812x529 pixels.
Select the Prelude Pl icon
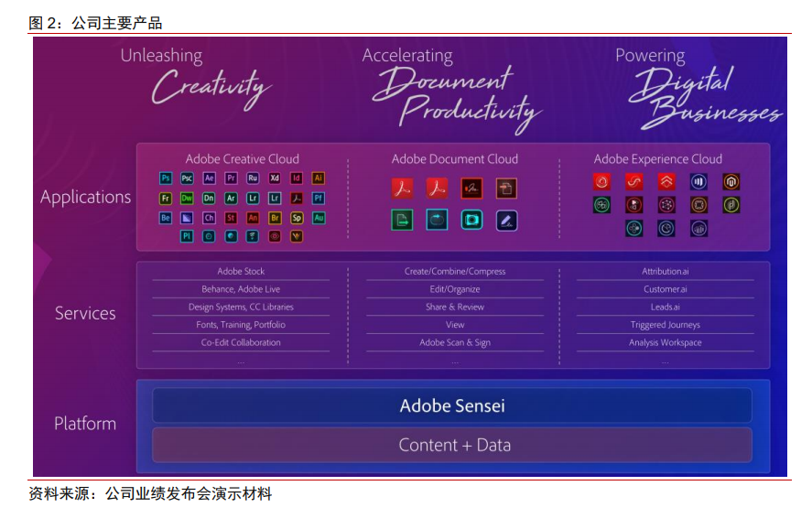(187, 236)
